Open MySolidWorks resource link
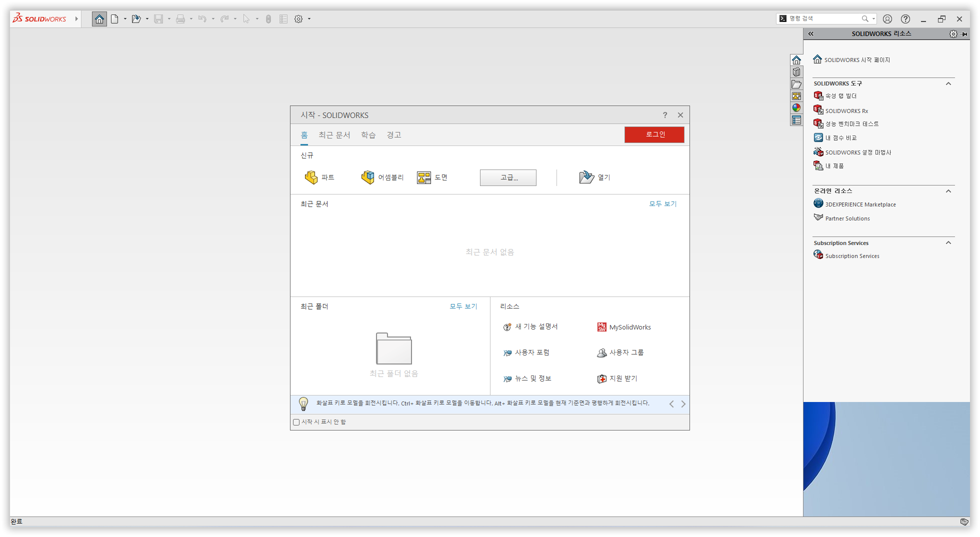The image size is (980, 537). (624, 327)
